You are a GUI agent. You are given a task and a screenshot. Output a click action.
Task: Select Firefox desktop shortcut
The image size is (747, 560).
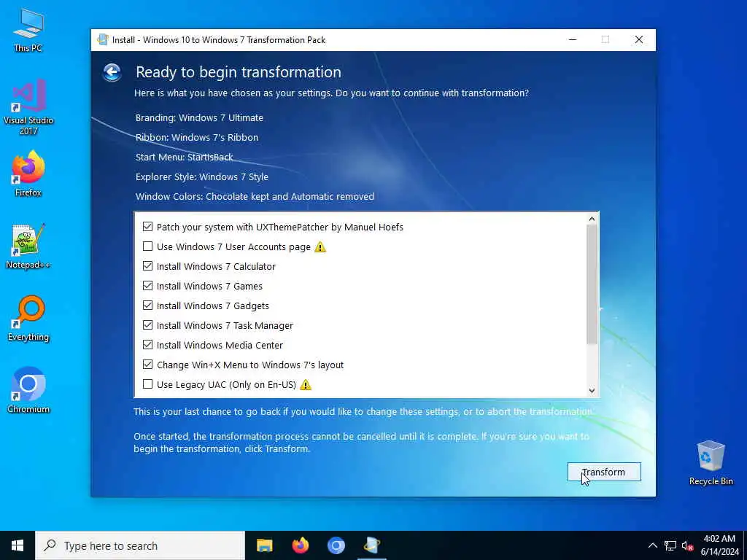pyautogui.click(x=28, y=174)
